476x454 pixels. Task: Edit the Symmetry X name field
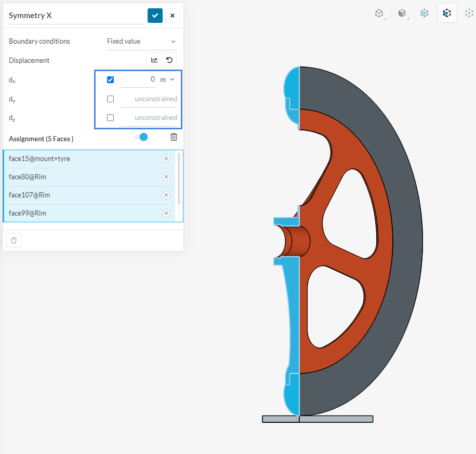click(76, 16)
